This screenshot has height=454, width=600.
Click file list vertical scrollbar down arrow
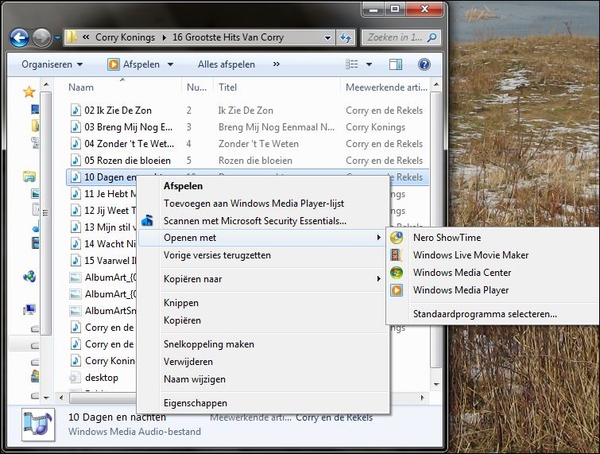coord(436,384)
